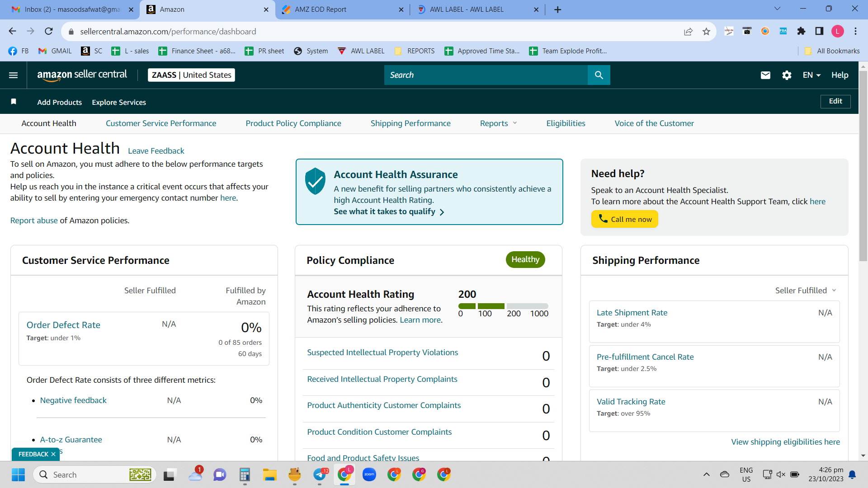The image size is (868, 488).
Task: Click the Call me now button
Action: pyautogui.click(x=625, y=219)
